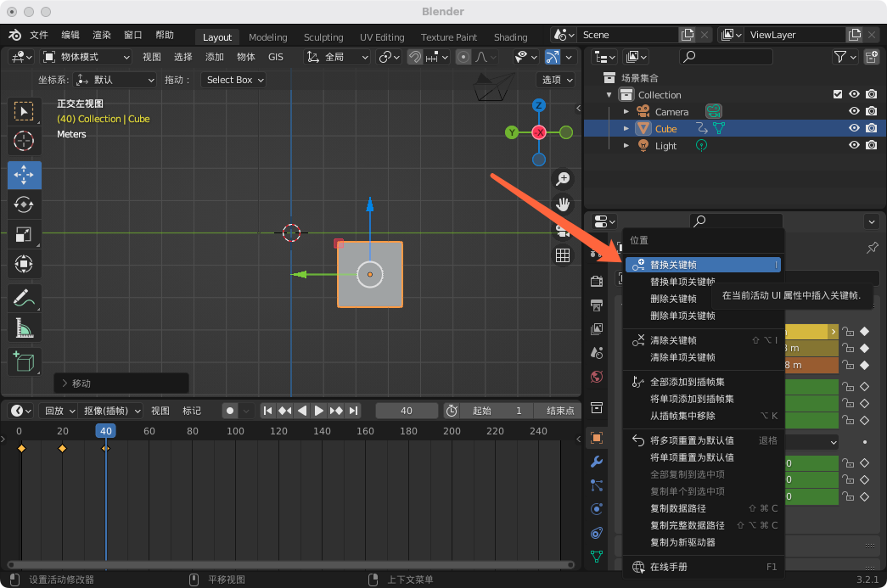The width and height of the screenshot is (887, 588).
Task: Toggle visibility eye for Camera
Action: click(854, 111)
